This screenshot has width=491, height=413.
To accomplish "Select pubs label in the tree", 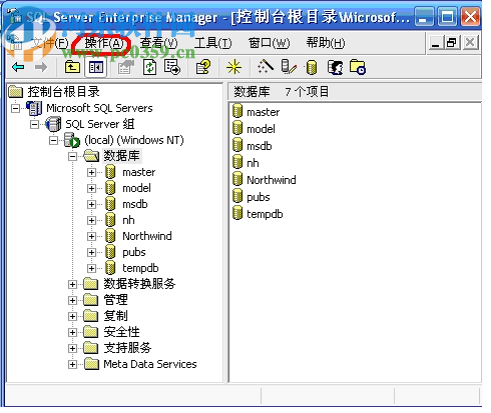I will pos(134,253).
